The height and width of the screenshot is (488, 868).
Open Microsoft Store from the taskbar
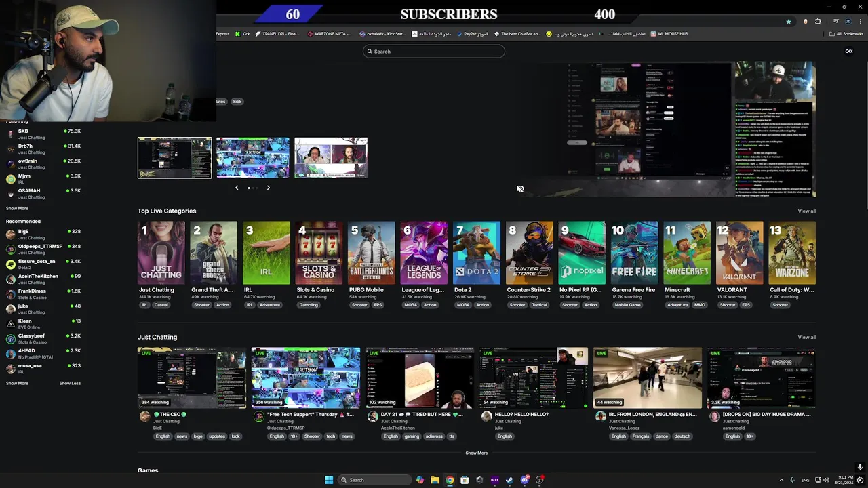[465, 480]
